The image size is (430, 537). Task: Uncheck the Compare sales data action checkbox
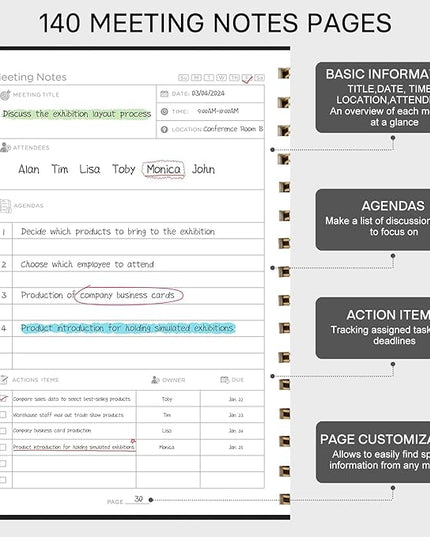pyautogui.click(x=3, y=399)
